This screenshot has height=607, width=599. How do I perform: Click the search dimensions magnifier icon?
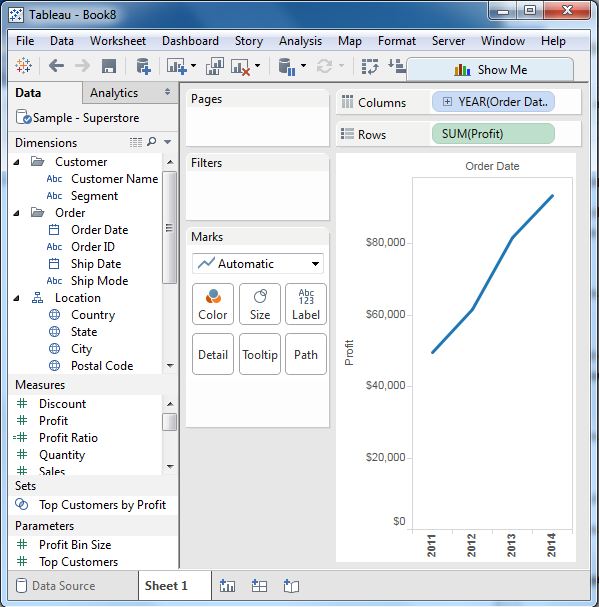pos(152,142)
